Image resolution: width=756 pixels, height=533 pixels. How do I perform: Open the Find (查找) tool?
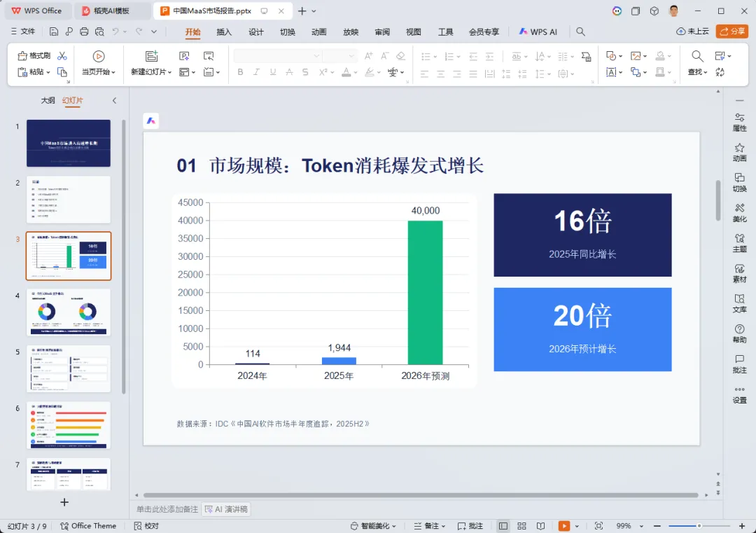(697, 63)
